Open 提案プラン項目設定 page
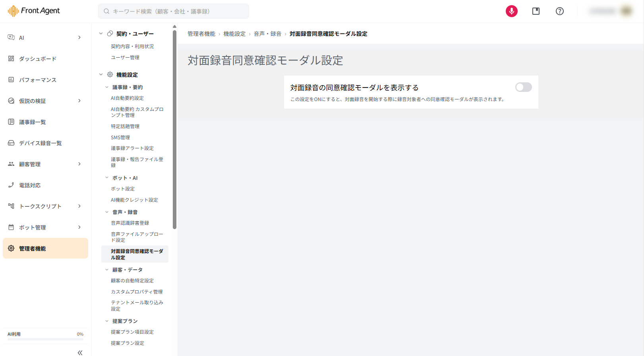The height and width of the screenshot is (356, 644). coord(132,332)
